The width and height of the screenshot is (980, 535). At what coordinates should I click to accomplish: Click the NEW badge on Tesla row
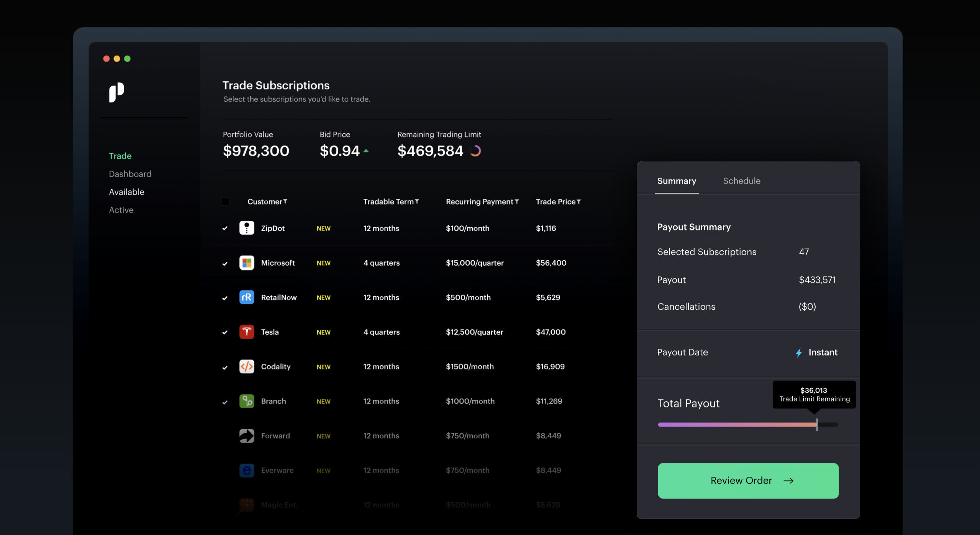click(x=324, y=332)
